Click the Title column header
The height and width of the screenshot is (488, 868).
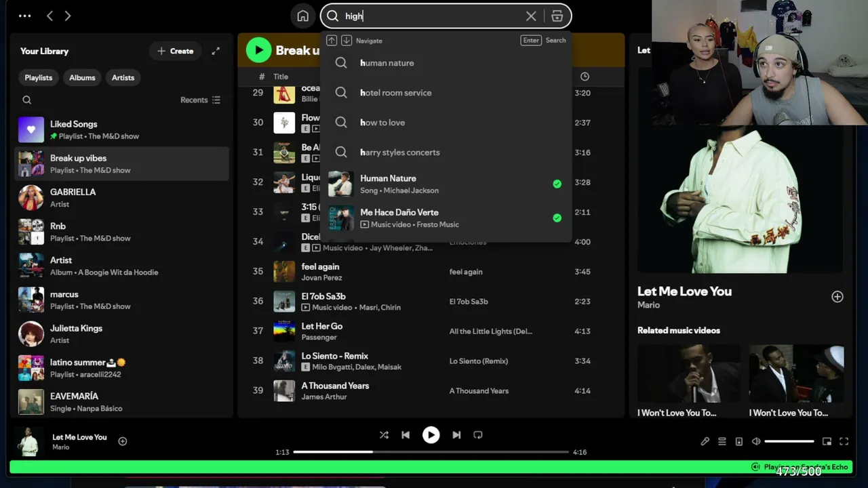(281, 77)
